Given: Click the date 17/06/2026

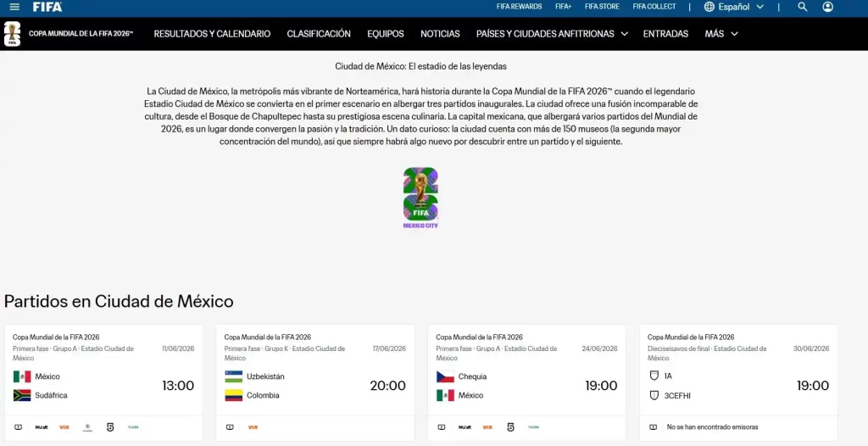Looking at the screenshot, I should click(x=389, y=348).
